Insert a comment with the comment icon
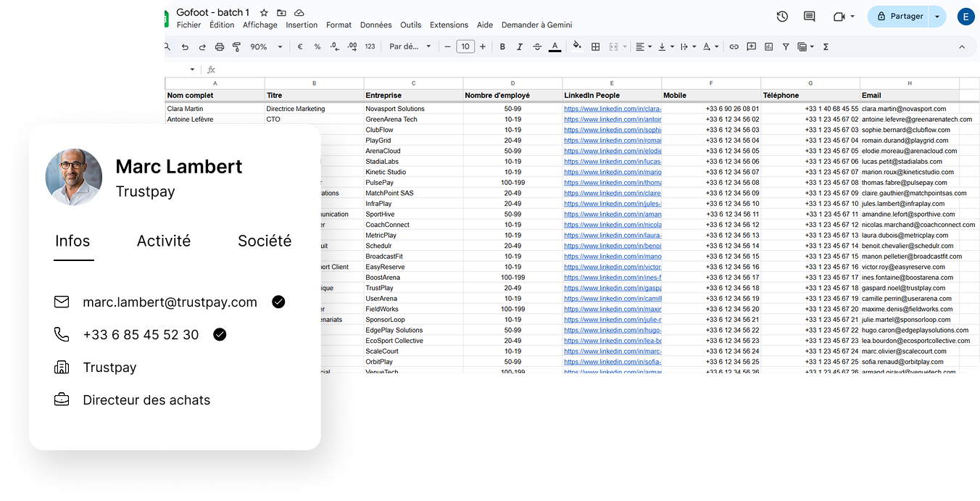 click(x=750, y=46)
